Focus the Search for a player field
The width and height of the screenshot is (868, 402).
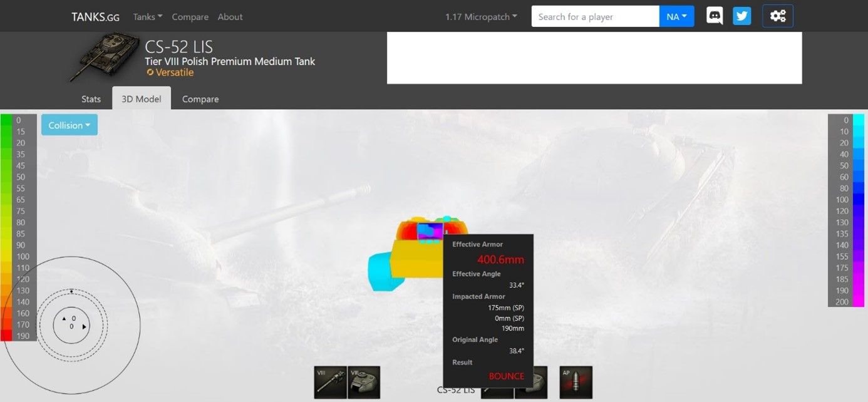595,16
